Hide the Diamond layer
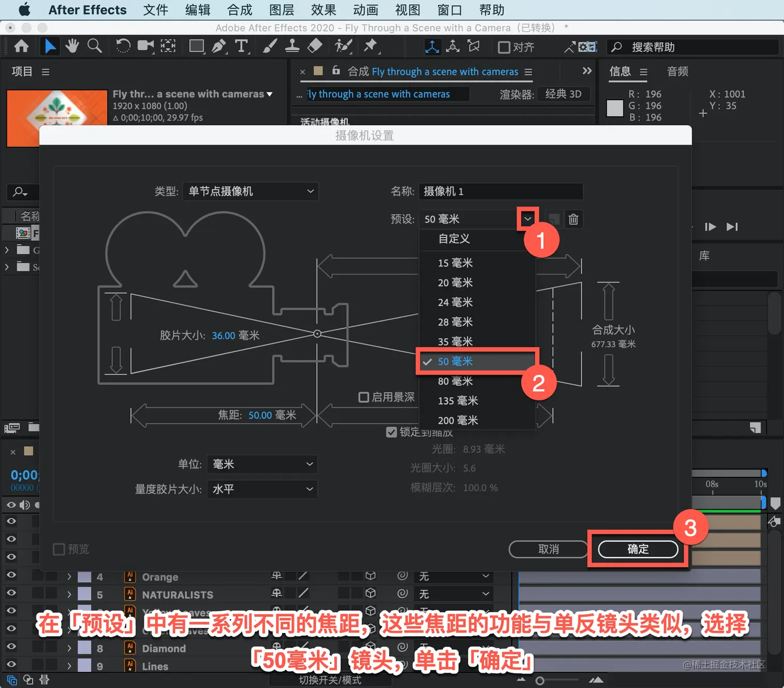The width and height of the screenshot is (784, 688). tap(11, 646)
